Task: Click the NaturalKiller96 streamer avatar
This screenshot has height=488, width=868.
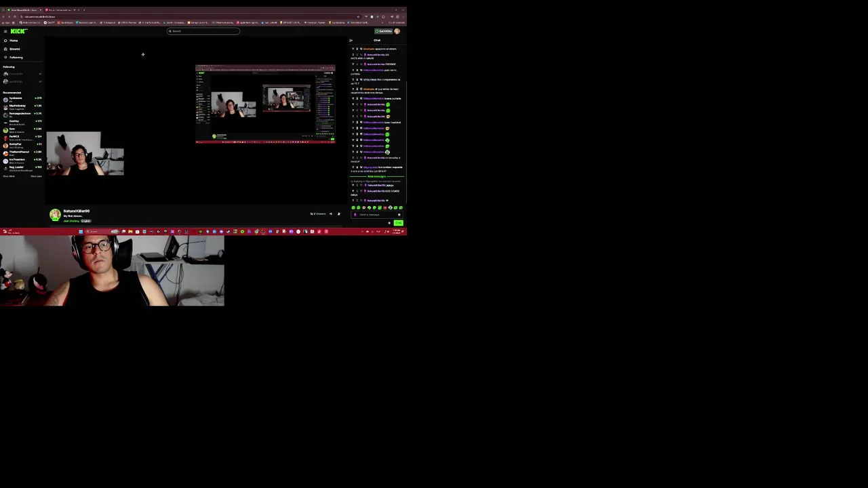Action: pyautogui.click(x=55, y=215)
